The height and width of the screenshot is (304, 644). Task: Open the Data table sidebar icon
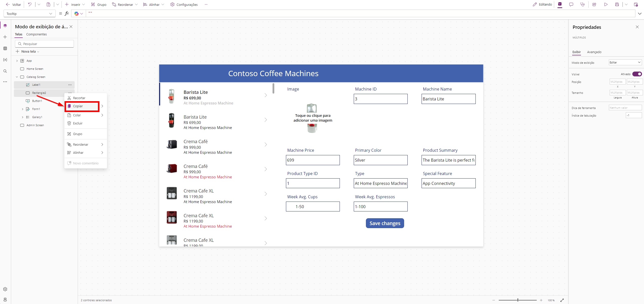5,48
